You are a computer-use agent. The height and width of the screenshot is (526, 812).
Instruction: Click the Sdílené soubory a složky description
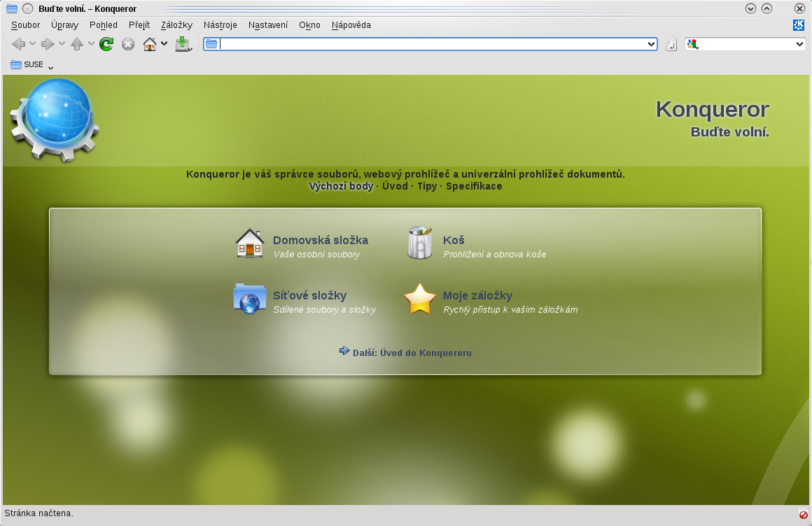tap(325, 310)
